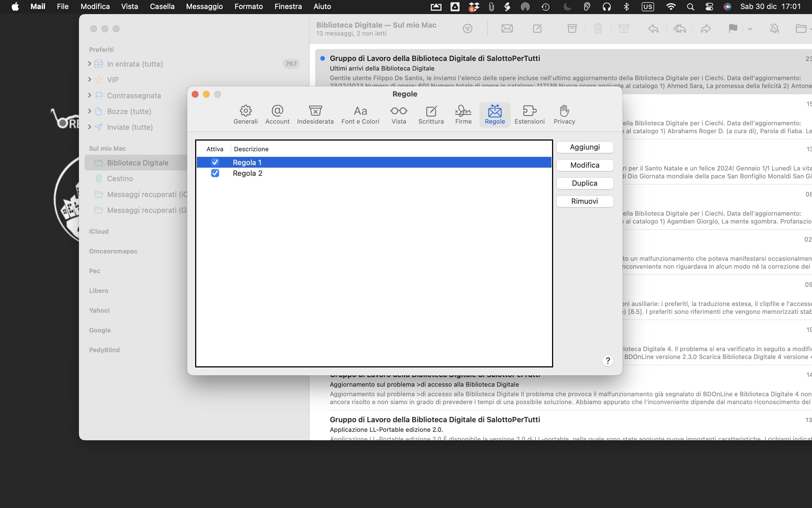Select the iCloud account section
Viewport: 812px width, 508px height.
click(x=99, y=231)
